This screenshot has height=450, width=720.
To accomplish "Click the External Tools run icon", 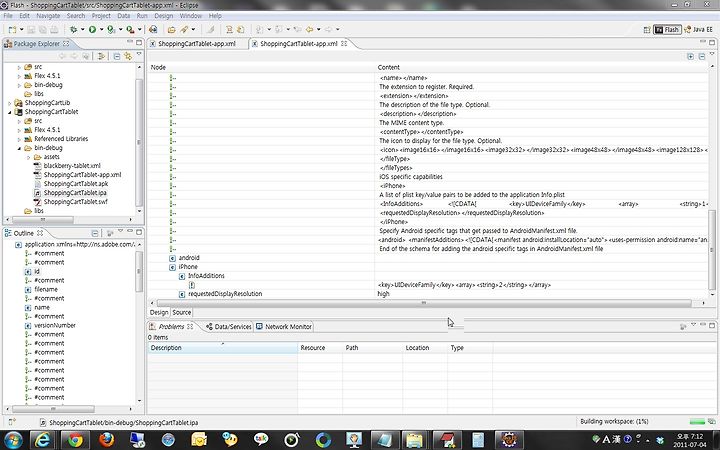I will pyautogui.click(x=130, y=29).
